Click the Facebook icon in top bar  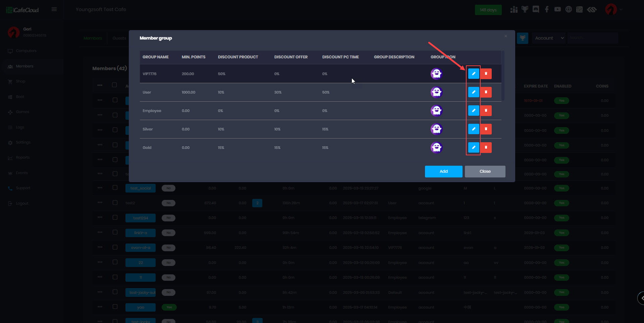tap(547, 9)
